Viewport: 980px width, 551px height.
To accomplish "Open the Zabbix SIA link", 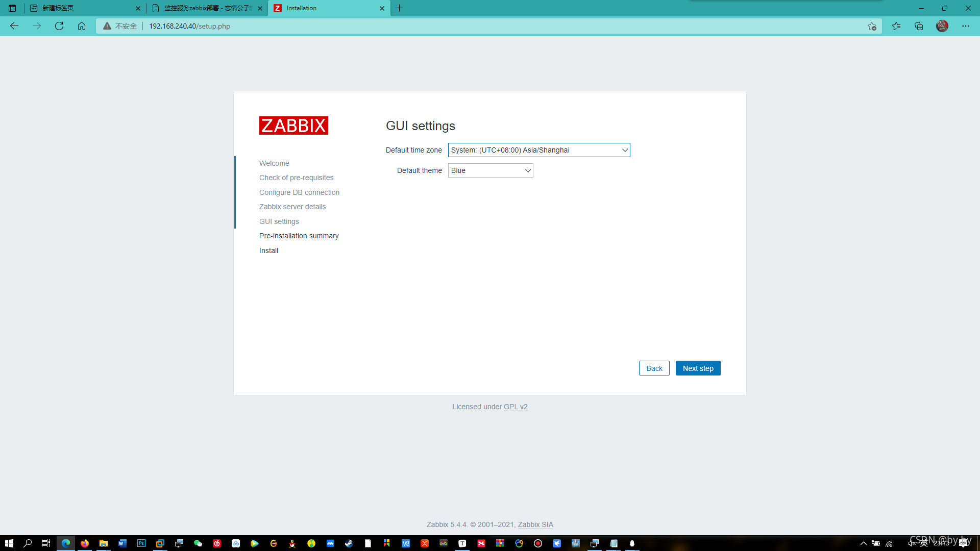I will coord(535,524).
